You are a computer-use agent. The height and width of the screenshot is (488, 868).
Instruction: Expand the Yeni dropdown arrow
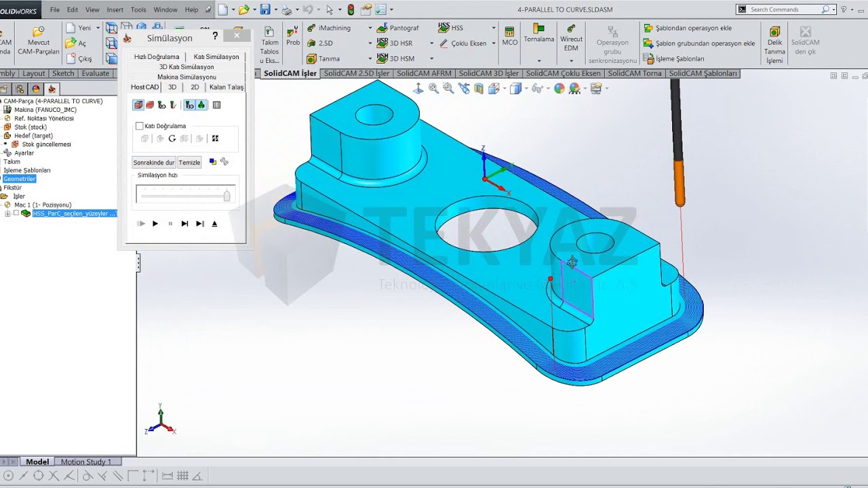98,28
